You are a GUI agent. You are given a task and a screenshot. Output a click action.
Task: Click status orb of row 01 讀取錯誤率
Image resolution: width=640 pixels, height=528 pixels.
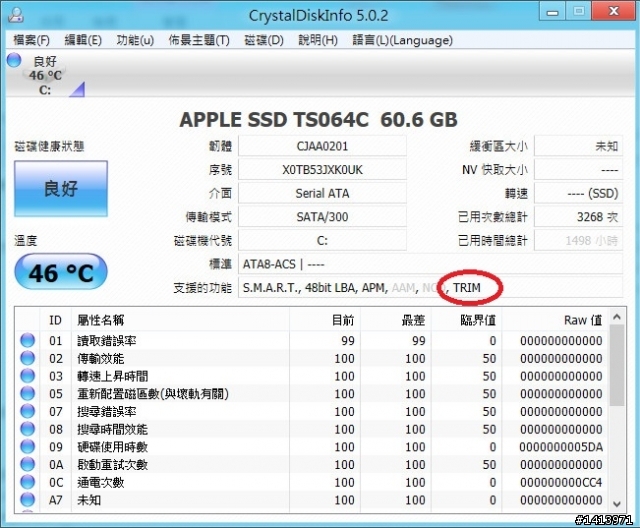pyautogui.click(x=27, y=340)
